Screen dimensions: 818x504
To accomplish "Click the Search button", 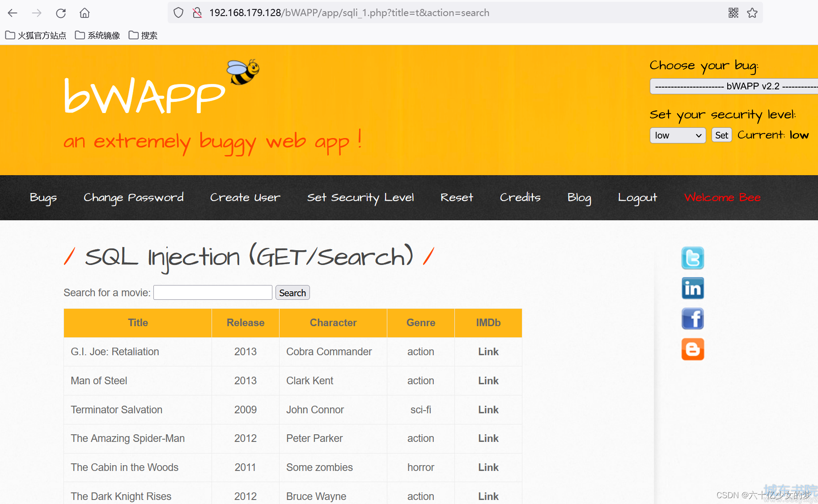I will tap(292, 293).
